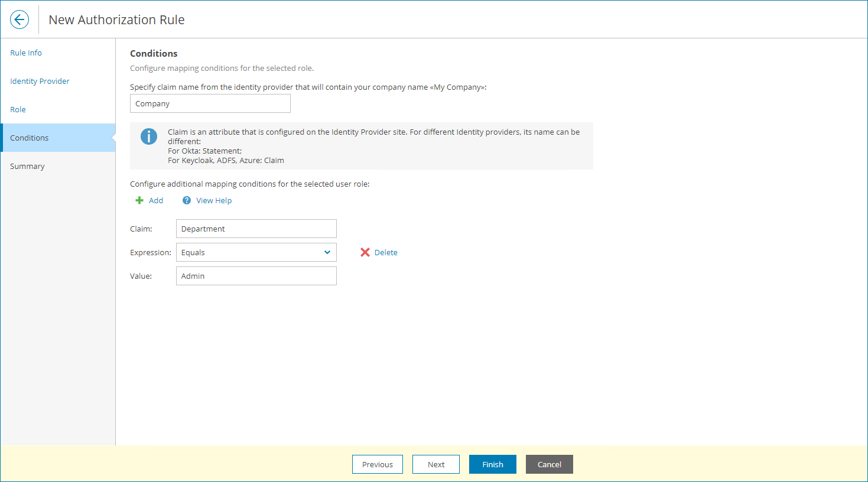
Task: Select the Summary step
Action: pos(27,166)
